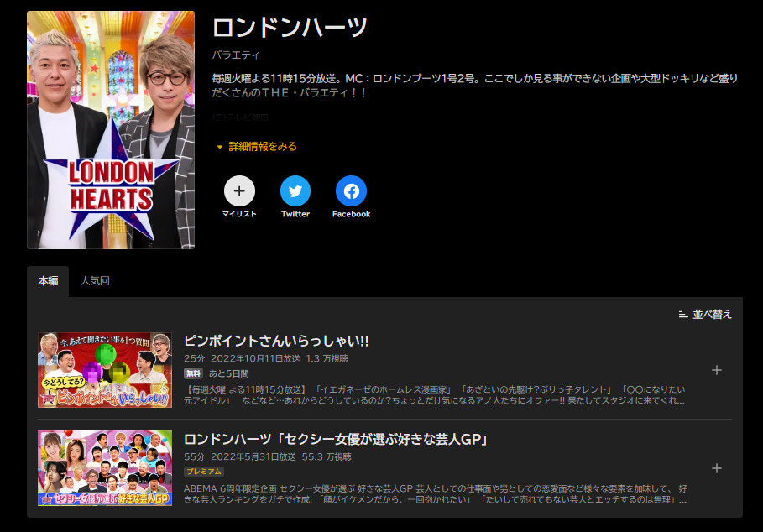Image resolution: width=763 pixels, height=532 pixels.
Task: Open the セクシー女優が選ぶ好きな芸人GP episode thumbnail
Action: pos(105,468)
